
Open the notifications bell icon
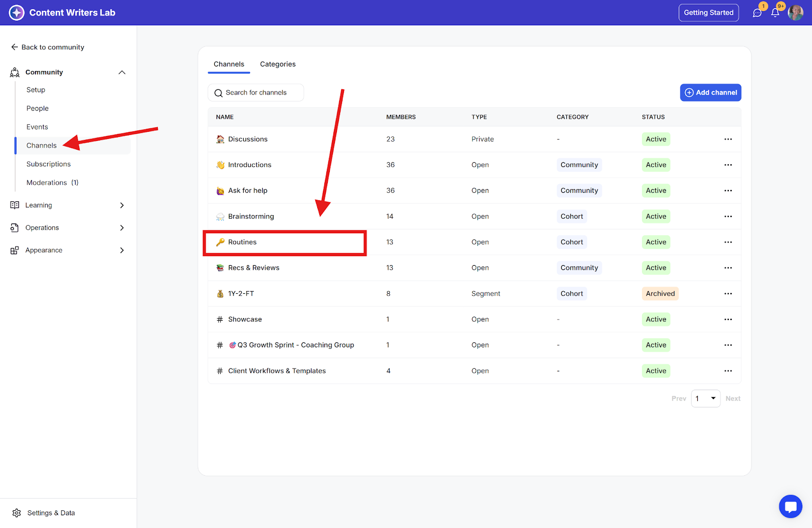point(775,13)
